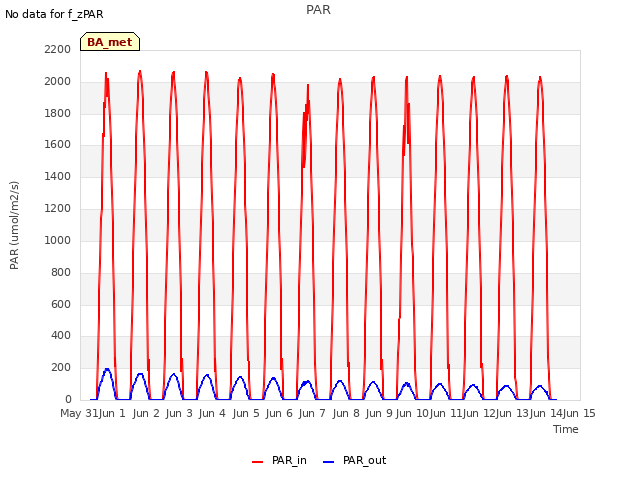Click the 1000 y-axis tick label

tap(58, 240)
